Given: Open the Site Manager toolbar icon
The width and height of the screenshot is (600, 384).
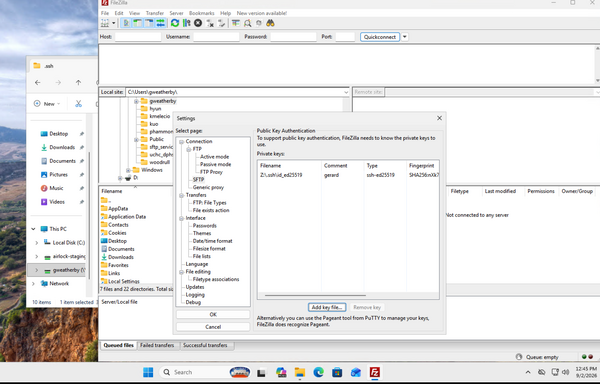Looking at the screenshot, I should coord(104,23).
